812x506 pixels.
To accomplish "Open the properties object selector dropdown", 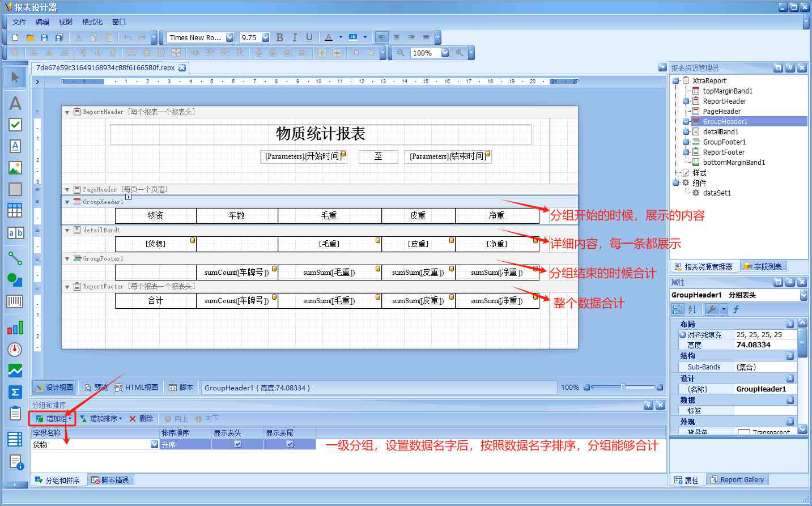I will [804, 295].
